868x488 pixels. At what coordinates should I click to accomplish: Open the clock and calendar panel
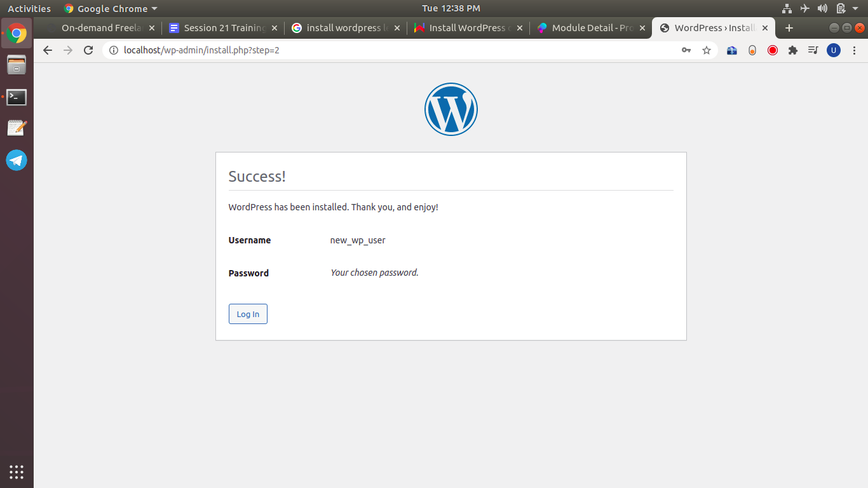pos(451,8)
